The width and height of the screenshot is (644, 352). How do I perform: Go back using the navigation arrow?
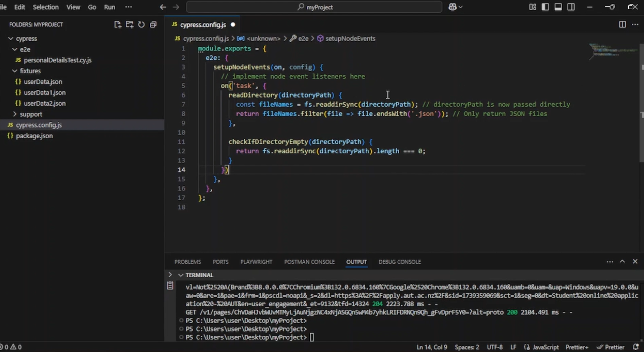pos(163,7)
